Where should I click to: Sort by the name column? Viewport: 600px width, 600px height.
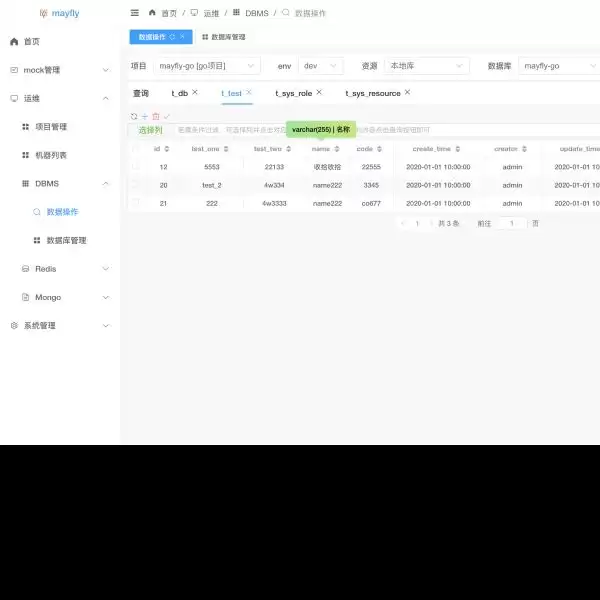pyautogui.click(x=337, y=149)
